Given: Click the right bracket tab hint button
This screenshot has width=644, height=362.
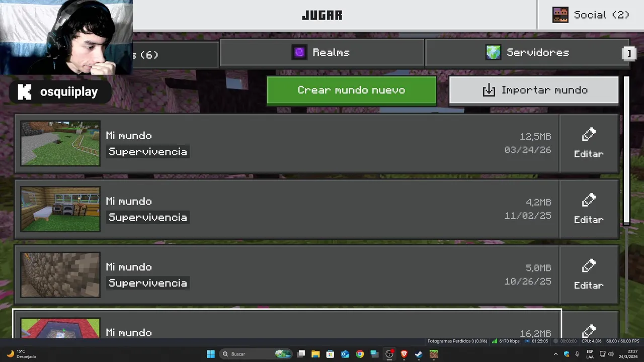Looking at the screenshot, I should pos(629,53).
